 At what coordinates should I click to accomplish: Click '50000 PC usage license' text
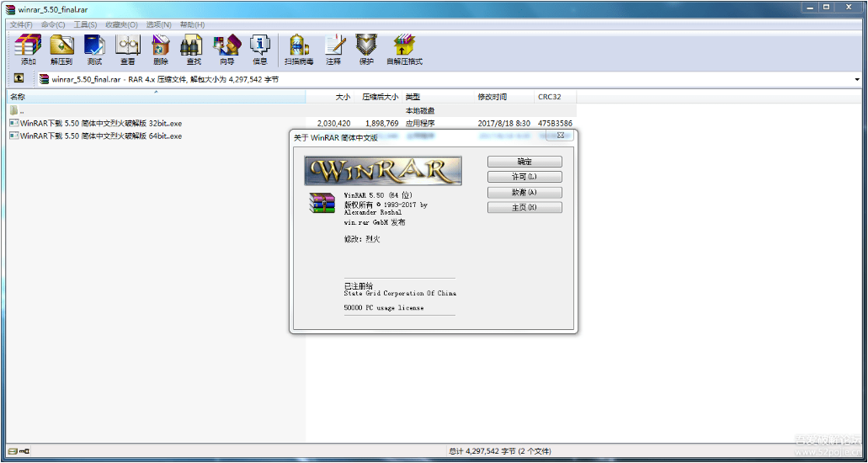pyautogui.click(x=384, y=307)
